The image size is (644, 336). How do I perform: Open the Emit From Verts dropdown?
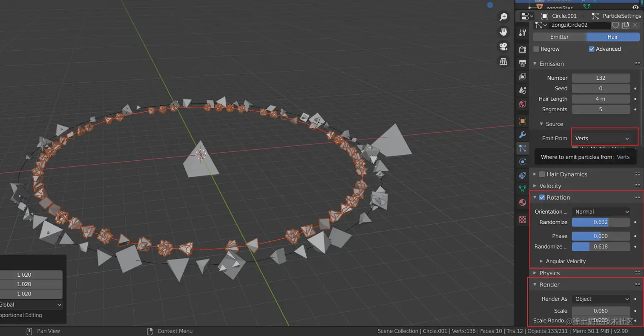pos(601,138)
